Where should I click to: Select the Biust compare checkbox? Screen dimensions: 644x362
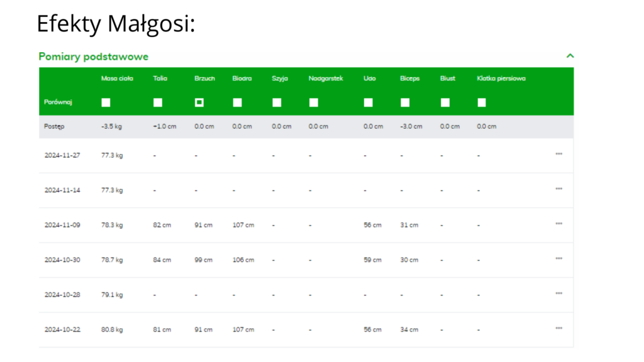pyautogui.click(x=445, y=102)
